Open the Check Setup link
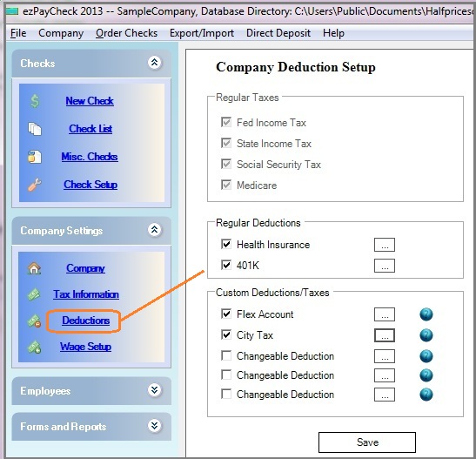476x459 pixels. 91,185
